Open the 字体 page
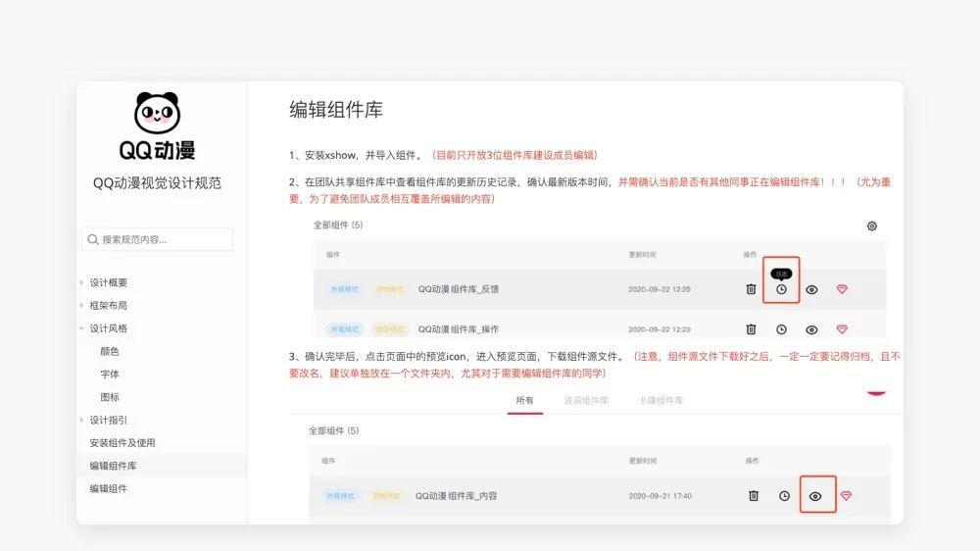Screen dimensions: 980x551 point(110,374)
